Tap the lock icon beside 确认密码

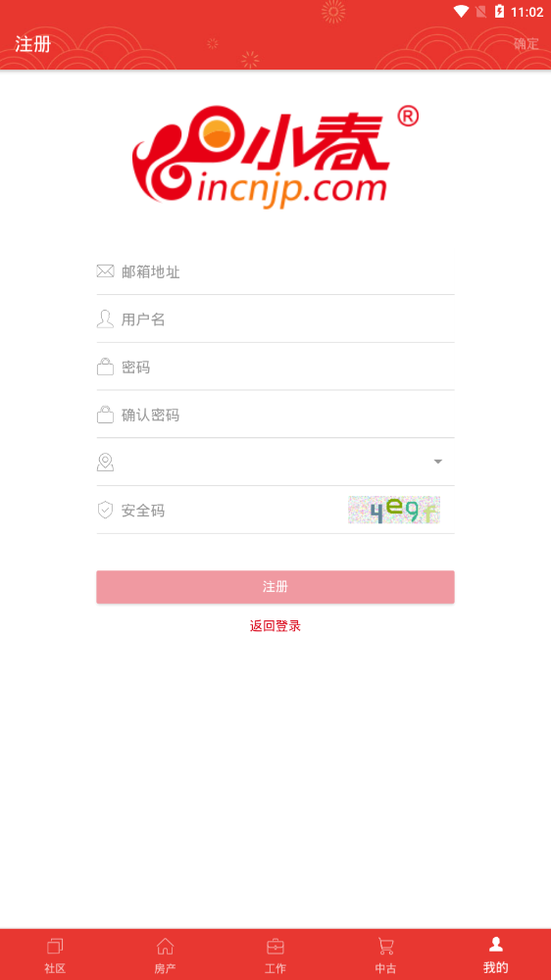pyautogui.click(x=105, y=415)
